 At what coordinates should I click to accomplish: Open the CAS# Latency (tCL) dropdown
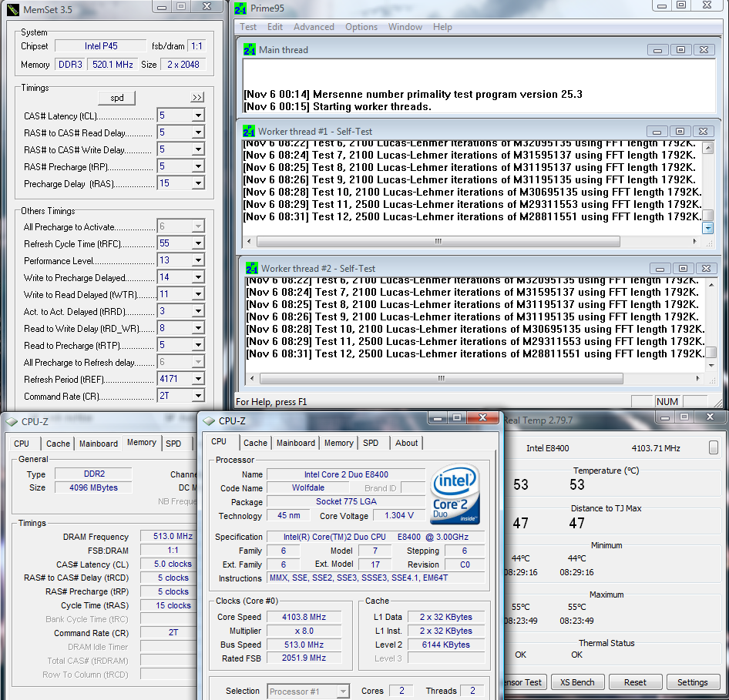coord(198,116)
